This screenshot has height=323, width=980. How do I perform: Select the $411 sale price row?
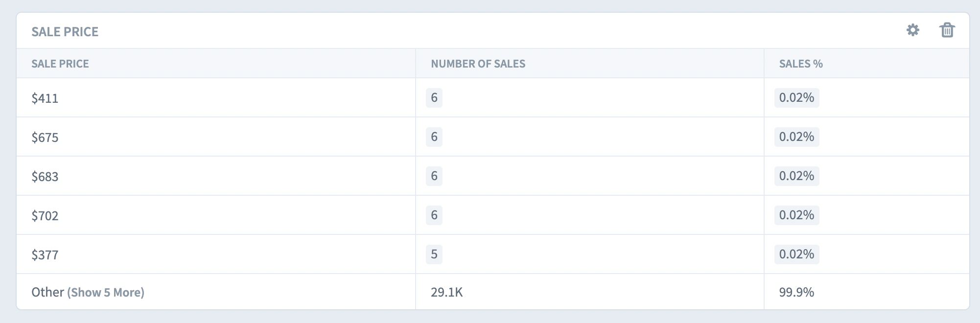click(x=493, y=97)
